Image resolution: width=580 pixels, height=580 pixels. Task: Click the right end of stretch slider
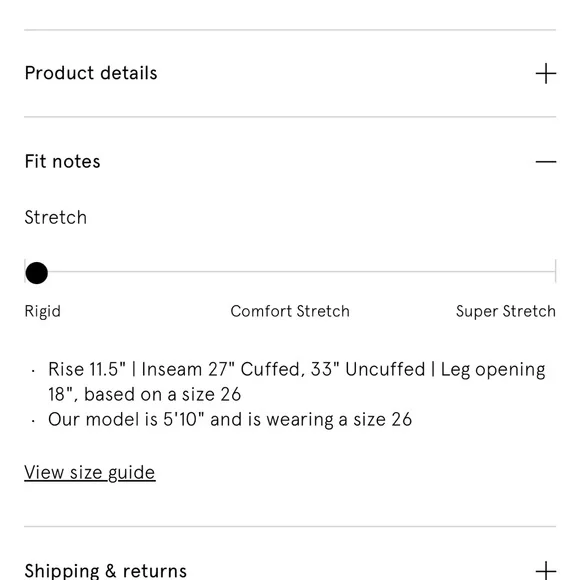pos(555,271)
